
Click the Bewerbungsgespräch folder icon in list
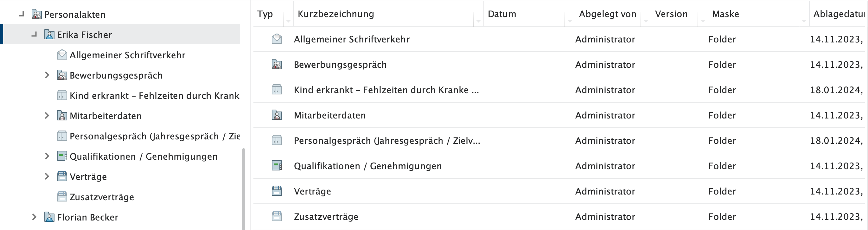[277, 64]
